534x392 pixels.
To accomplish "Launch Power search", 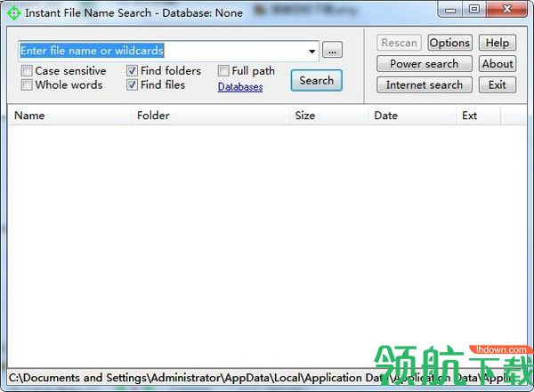I will click(425, 64).
